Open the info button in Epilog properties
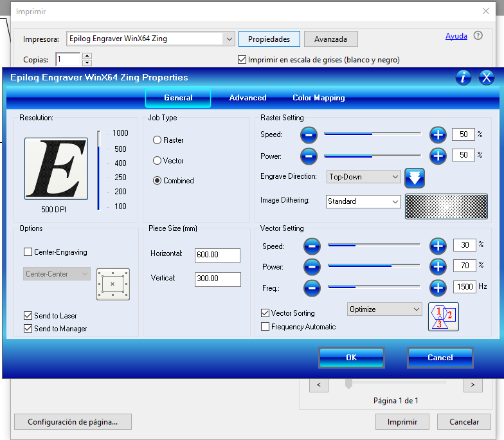Image resolution: width=504 pixels, height=440 pixels. 463,77
